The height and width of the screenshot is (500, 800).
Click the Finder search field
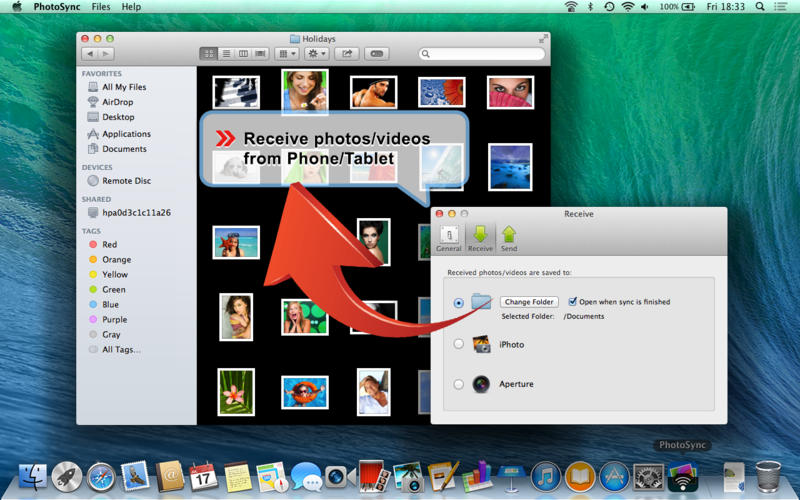coord(482,54)
